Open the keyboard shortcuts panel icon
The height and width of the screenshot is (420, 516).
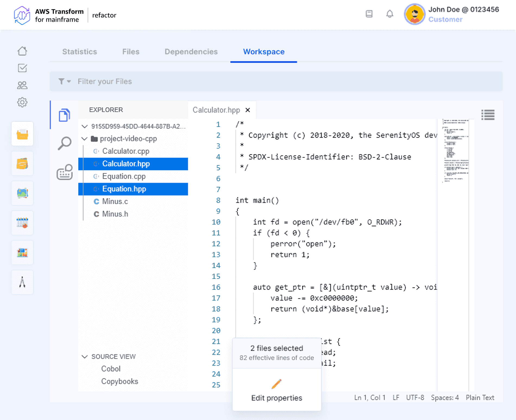(x=64, y=172)
